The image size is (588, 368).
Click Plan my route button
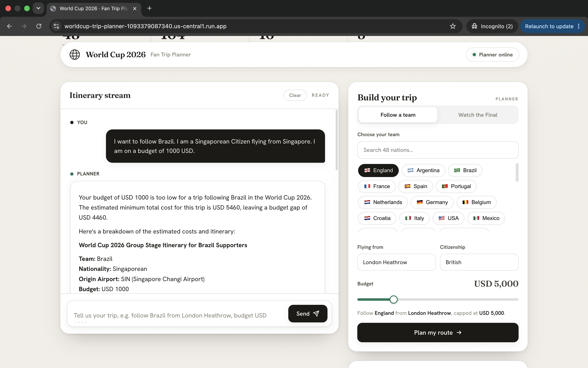pyautogui.click(x=438, y=332)
